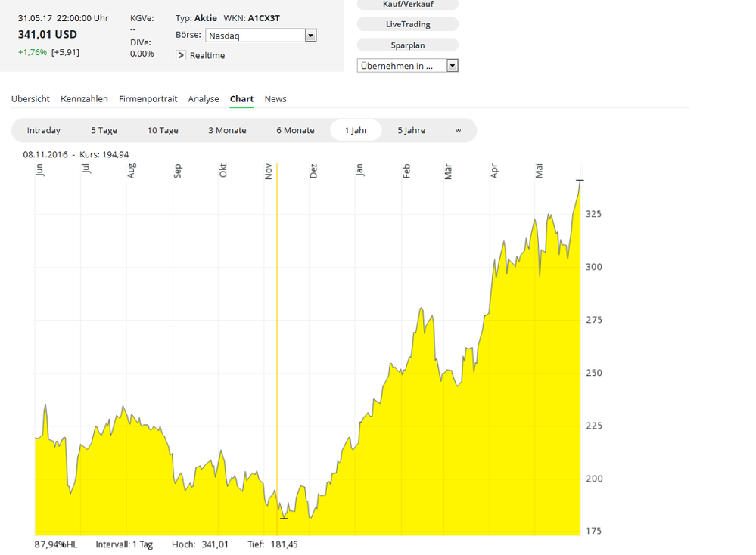Screen dimensions: 756x555
Task: Switch to the Übersicht tab
Action: tap(30, 99)
